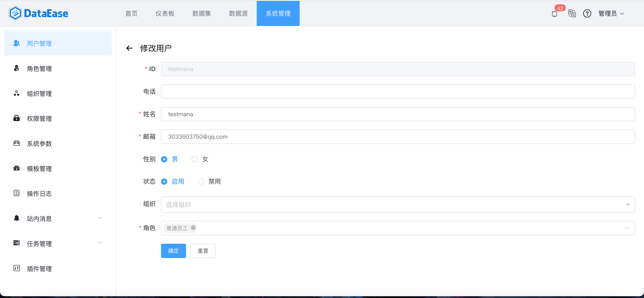The width and height of the screenshot is (644, 298).
Task: Open 系统参数 in the sidebar
Action: click(x=58, y=143)
